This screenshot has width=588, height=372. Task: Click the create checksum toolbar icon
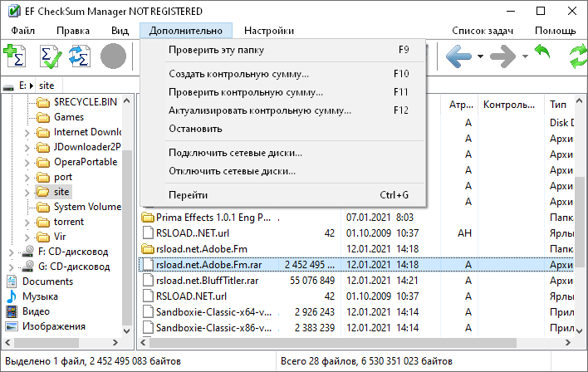pos(14,56)
